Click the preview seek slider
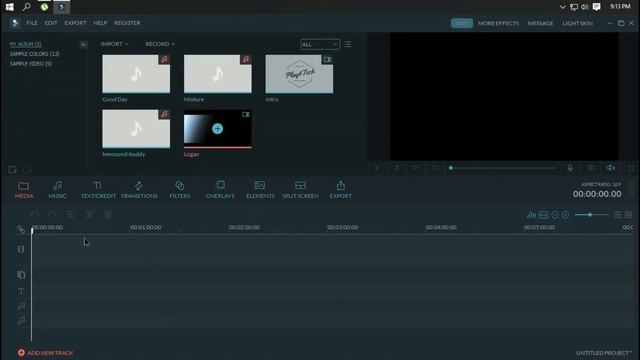The image size is (640, 360). pos(503,168)
